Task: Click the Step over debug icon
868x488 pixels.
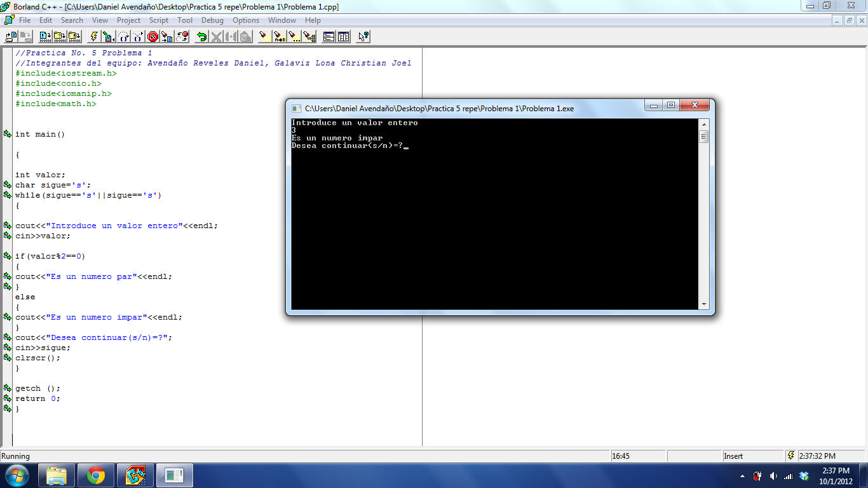Action: point(123,37)
